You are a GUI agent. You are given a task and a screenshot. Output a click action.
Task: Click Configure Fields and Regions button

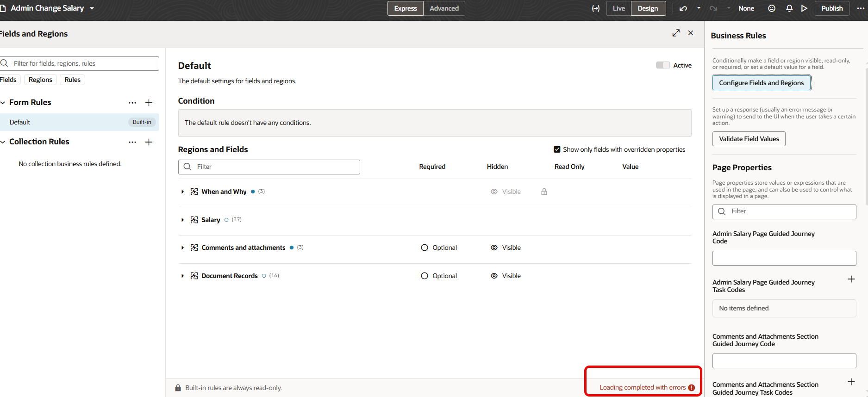click(x=762, y=83)
